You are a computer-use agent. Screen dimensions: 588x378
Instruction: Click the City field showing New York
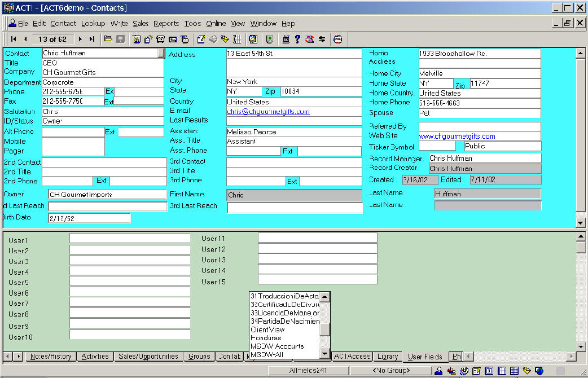294,82
